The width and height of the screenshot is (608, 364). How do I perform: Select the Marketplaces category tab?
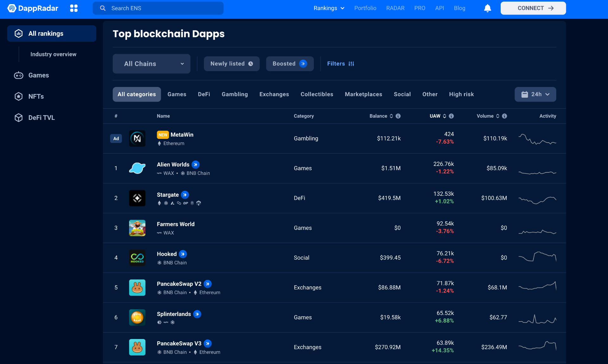[364, 94]
